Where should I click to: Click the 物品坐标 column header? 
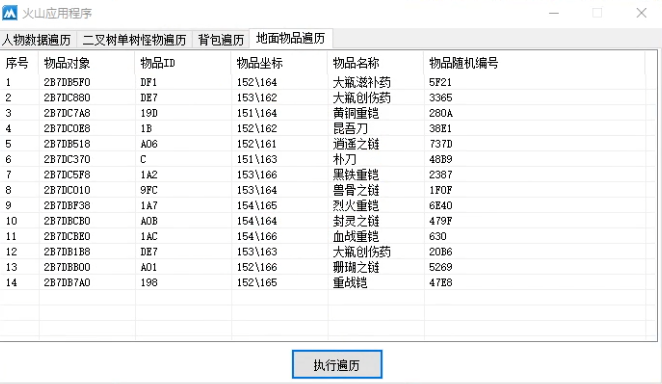pos(260,63)
